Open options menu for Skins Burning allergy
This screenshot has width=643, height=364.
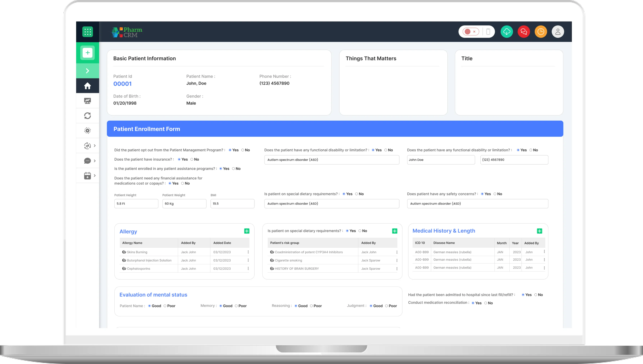(248, 252)
